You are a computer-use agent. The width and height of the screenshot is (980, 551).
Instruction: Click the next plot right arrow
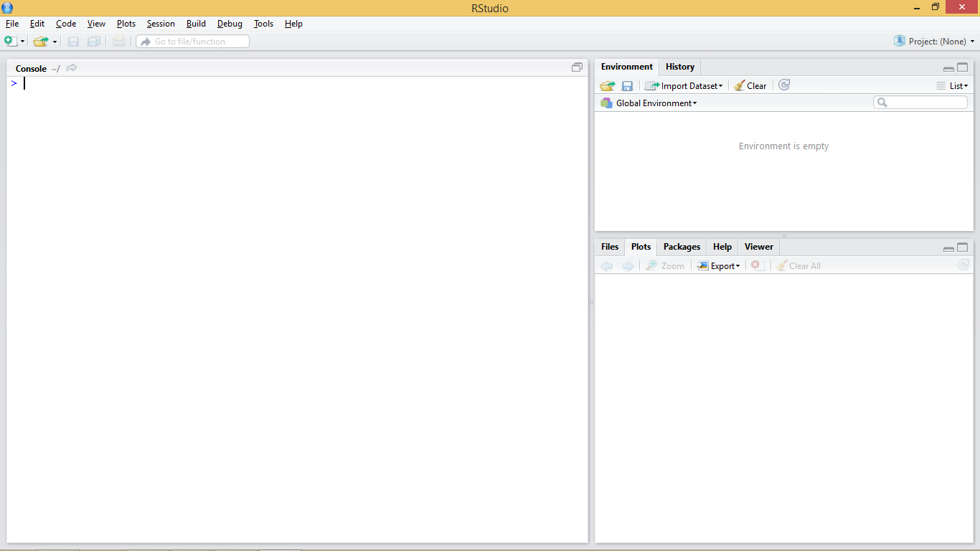coord(628,265)
